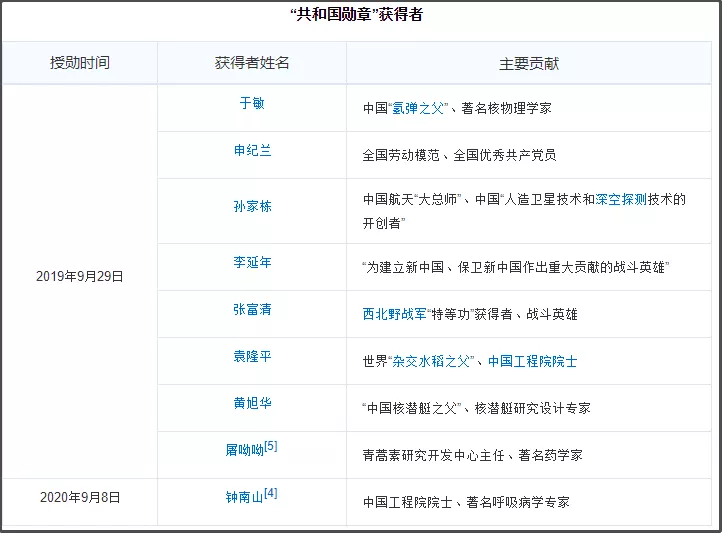Open the 深空探测 link
The image size is (723, 534).
coord(622,199)
